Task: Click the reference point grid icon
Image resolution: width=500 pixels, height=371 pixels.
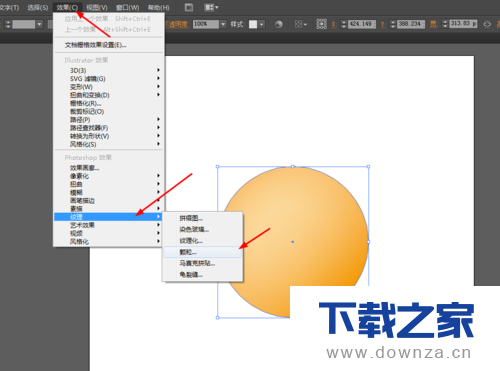Action: pos(321,24)
